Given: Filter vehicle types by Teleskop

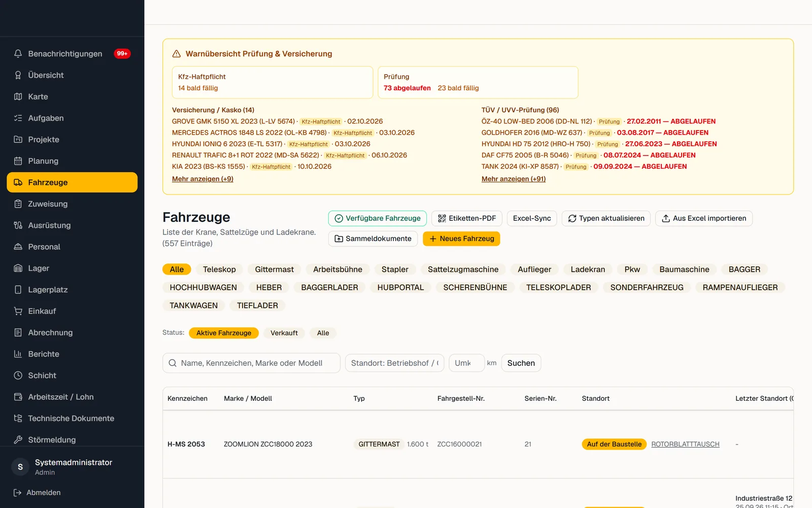Looking at the screenshot, I should [x=219, y=269].
